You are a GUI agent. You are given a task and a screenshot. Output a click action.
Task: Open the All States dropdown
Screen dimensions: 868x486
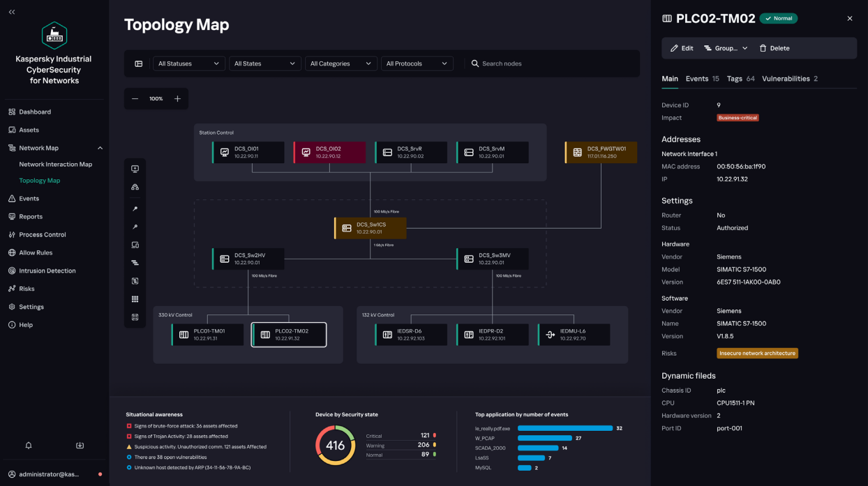[x=265, y=63]
